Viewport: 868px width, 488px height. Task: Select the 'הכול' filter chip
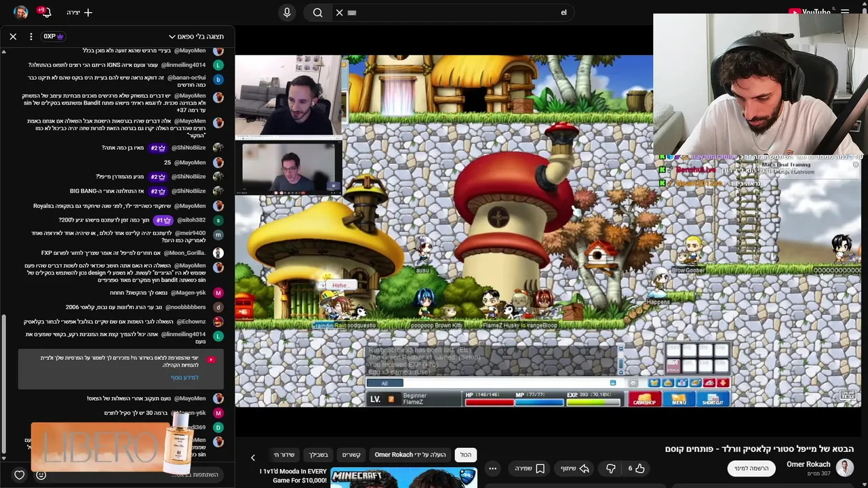466,455
